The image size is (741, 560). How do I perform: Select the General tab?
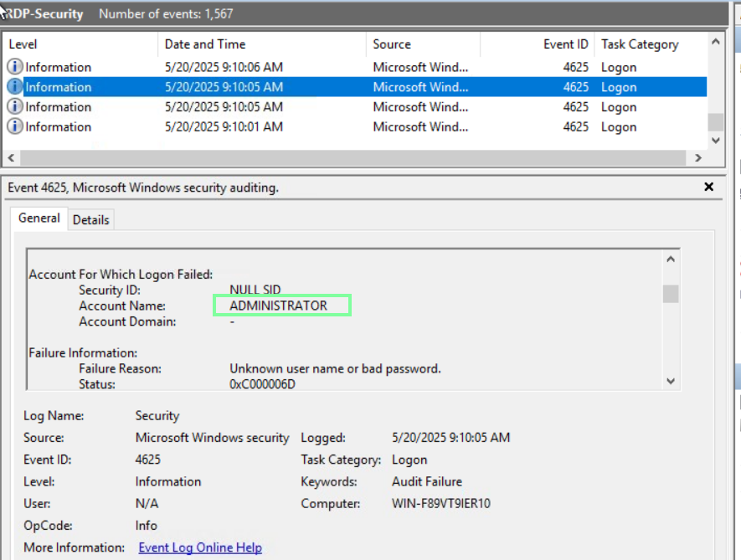[x=39, y=218]
